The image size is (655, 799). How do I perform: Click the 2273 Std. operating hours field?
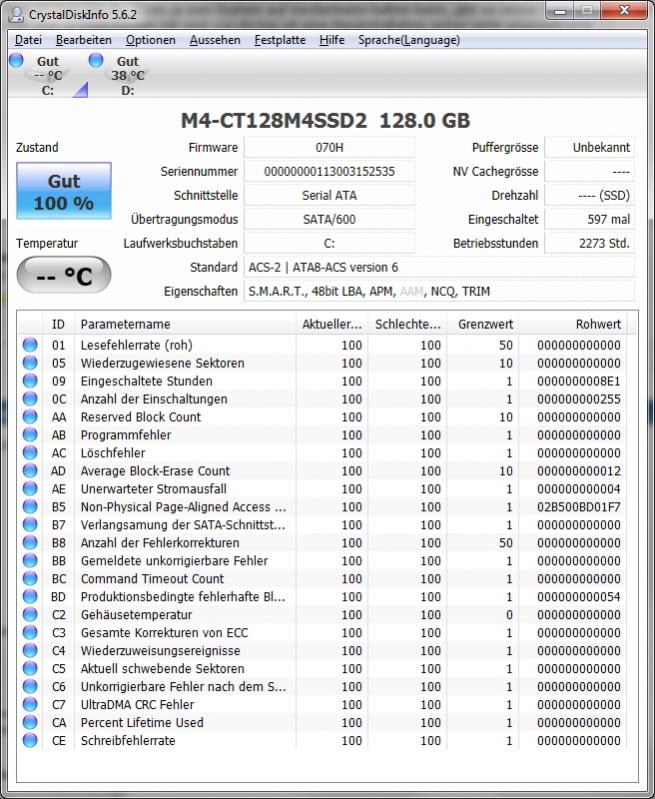coord(590,244)
